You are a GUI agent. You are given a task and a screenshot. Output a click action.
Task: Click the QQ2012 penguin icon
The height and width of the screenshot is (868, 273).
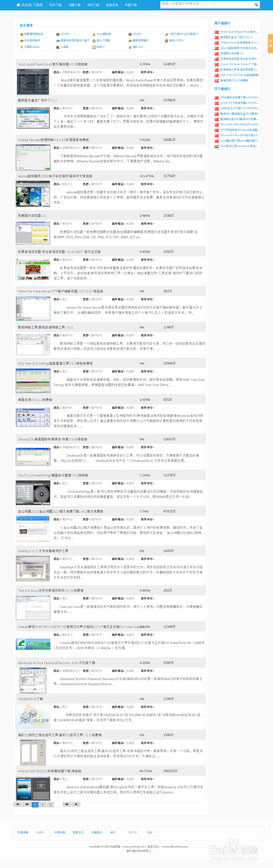58,34
